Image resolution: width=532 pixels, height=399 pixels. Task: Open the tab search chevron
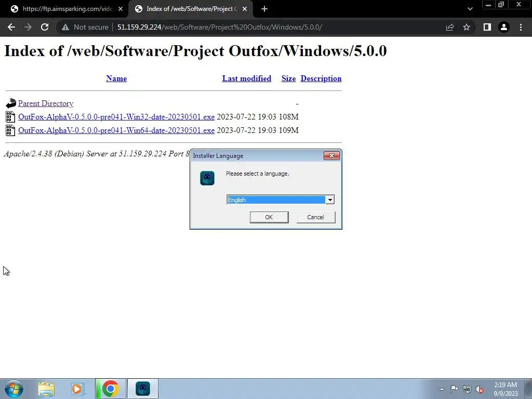pos(470,9)
